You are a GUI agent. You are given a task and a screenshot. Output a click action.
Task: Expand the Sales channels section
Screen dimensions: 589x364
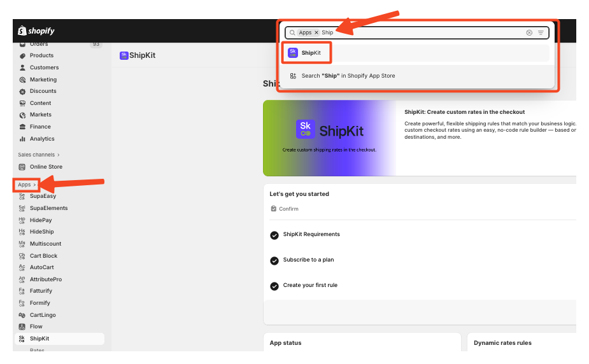point(38,155)
